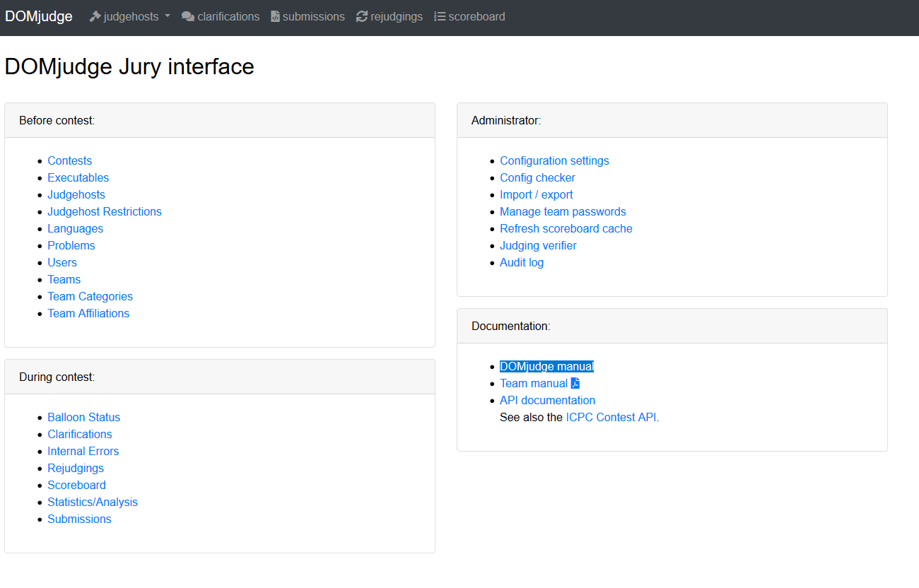Viewport: 919px width, 588px height.
Task: Click the wrench icon for judgehosts
Action: pyautogui.click(x=93, y=16)
